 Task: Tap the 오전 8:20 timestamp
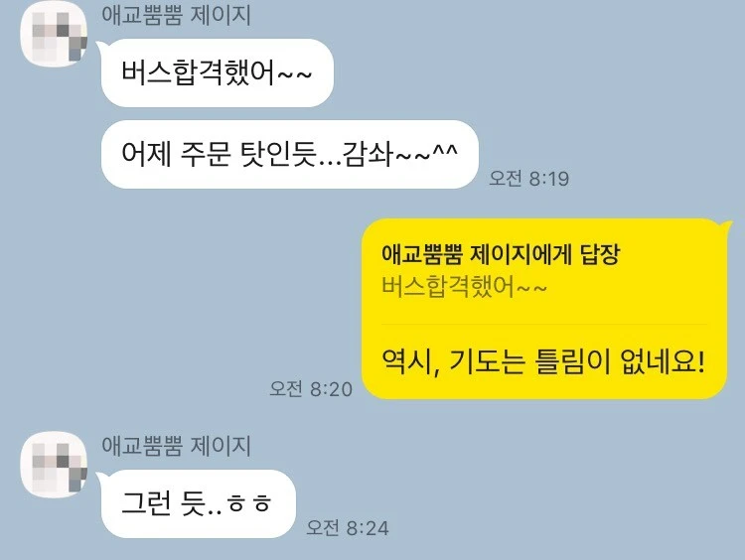pyautogui.click(x=311, y=389)
